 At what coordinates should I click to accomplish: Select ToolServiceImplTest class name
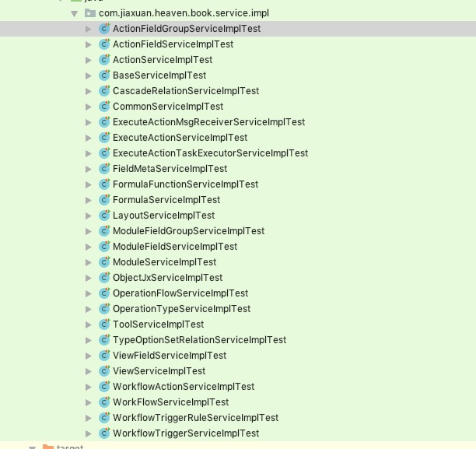point(159,324)
